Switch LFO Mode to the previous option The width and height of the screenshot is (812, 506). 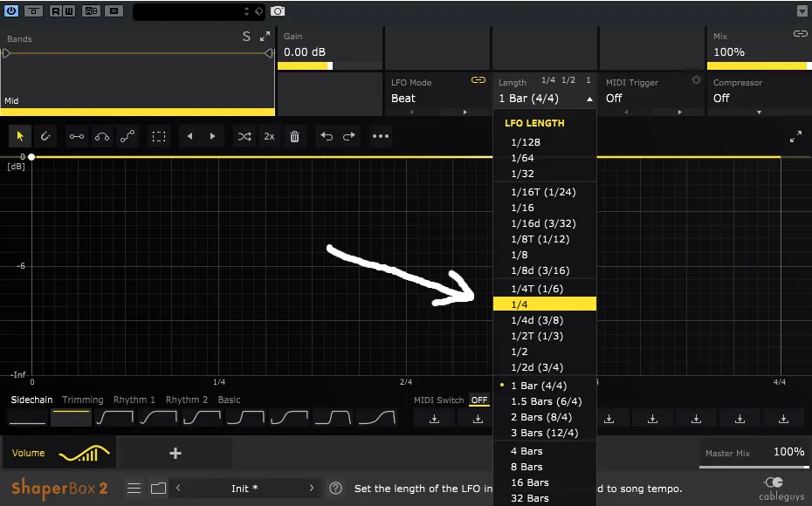412,112
